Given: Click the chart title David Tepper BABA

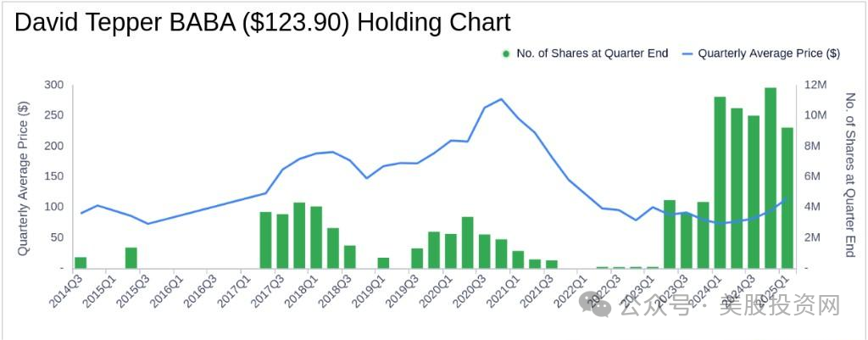Looking at the screenshot, I should 262,23.
